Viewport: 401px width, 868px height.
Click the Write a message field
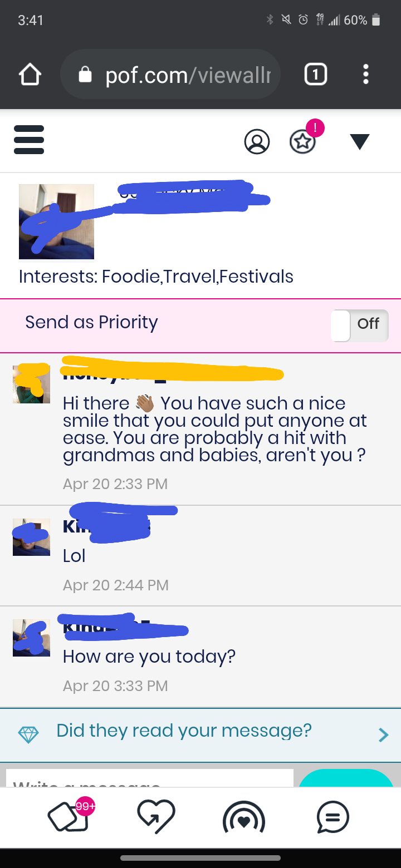click(149, 779)
